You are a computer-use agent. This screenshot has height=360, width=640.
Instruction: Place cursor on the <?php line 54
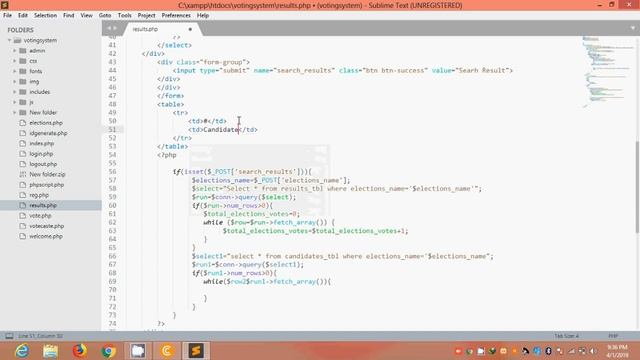[167, 155]
